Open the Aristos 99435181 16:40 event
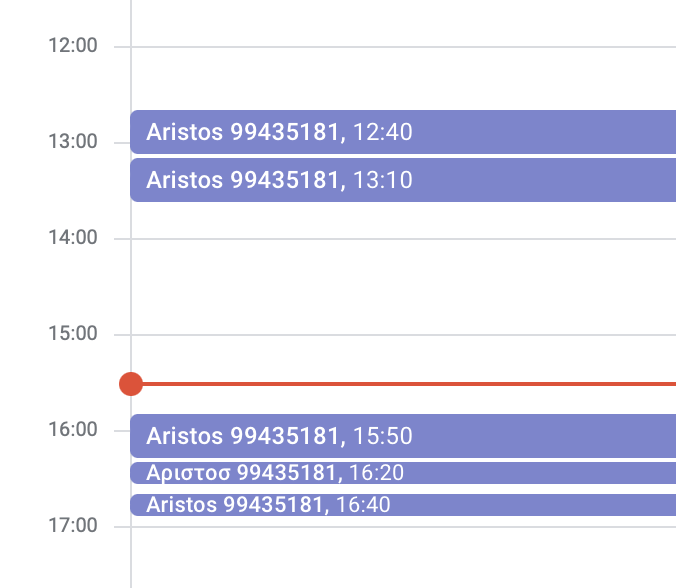 403,505
